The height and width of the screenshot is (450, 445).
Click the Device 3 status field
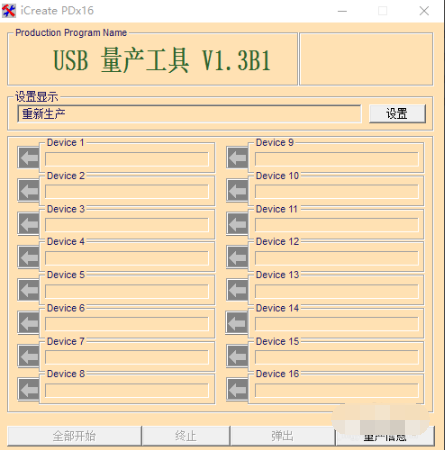point(127,225)
